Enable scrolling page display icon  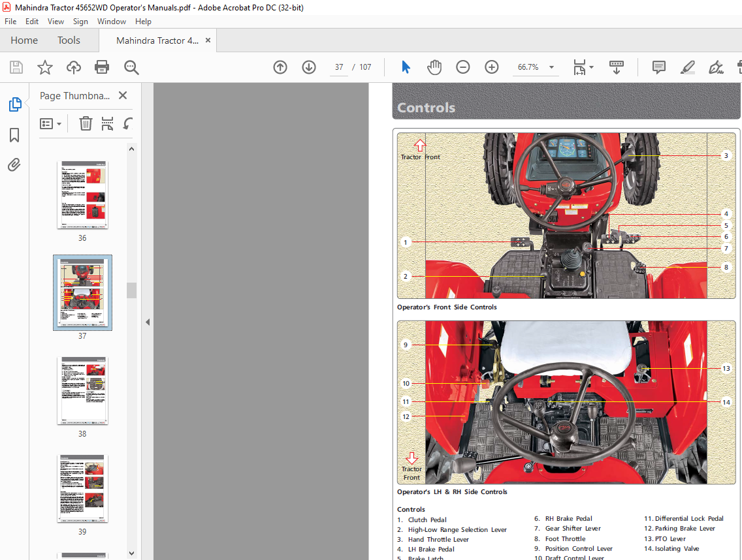(x=616, y=67)
